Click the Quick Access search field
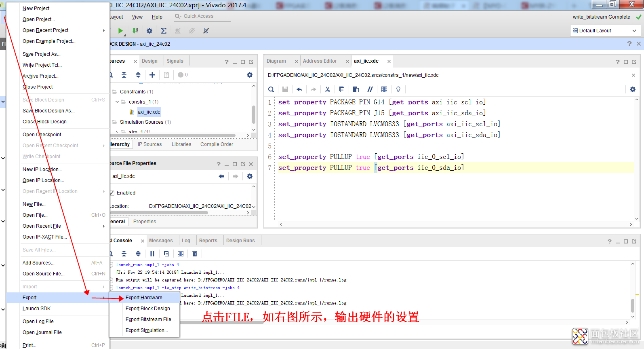 click(x=202, y=16)
